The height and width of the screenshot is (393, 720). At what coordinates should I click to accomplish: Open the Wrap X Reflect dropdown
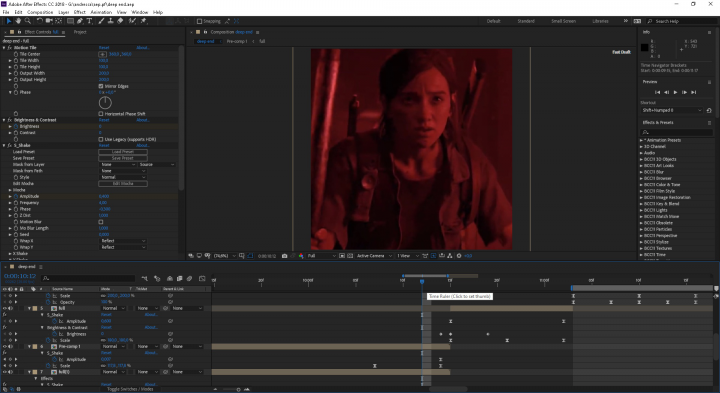(123, 241)
